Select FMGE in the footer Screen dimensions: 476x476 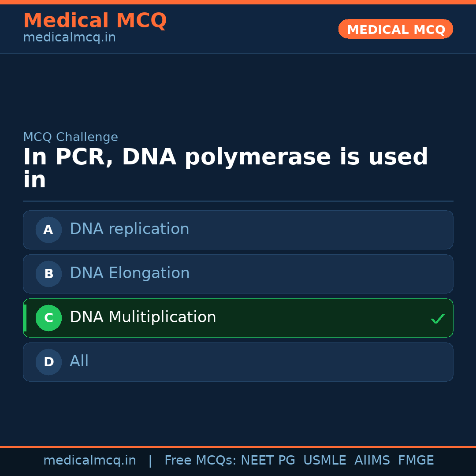point(416,461)
